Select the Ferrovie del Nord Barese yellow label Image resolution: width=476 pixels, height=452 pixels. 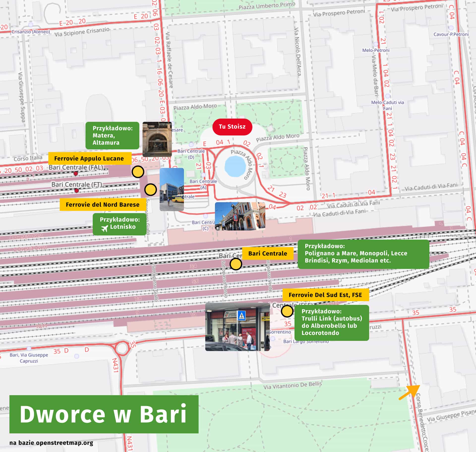103,205
